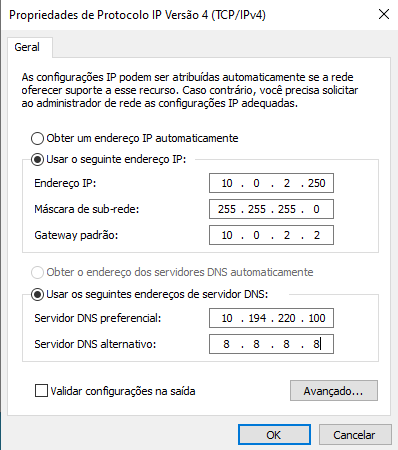The height and width of the screenshot is (450, 398).
Task: Click the Servidor DNS alternativo field
Action: pos(271,344)
